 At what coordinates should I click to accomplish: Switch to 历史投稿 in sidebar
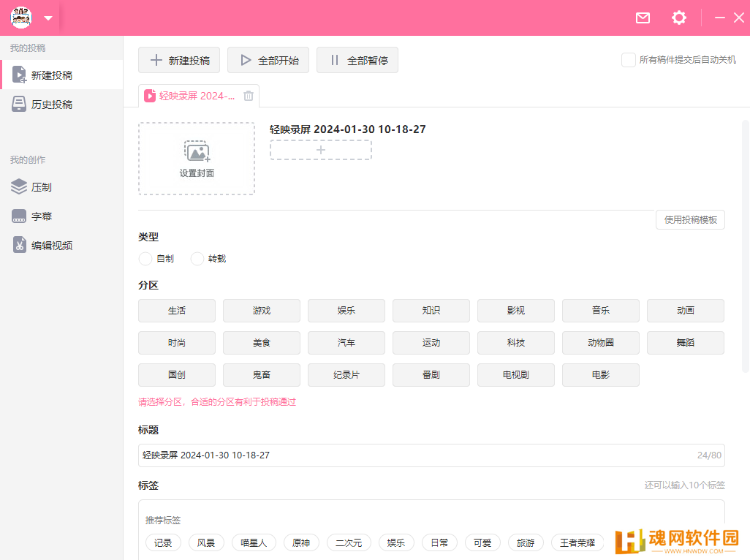(x=51, y=105)
